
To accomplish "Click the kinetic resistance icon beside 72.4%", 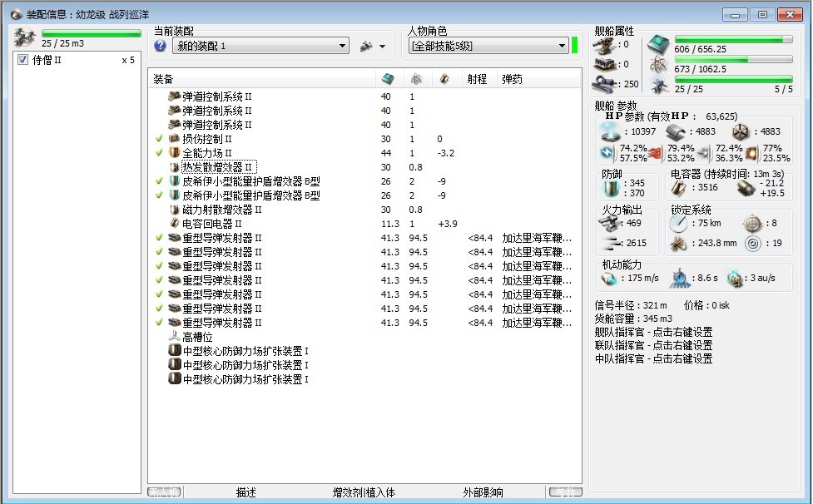I will [704, 153].
